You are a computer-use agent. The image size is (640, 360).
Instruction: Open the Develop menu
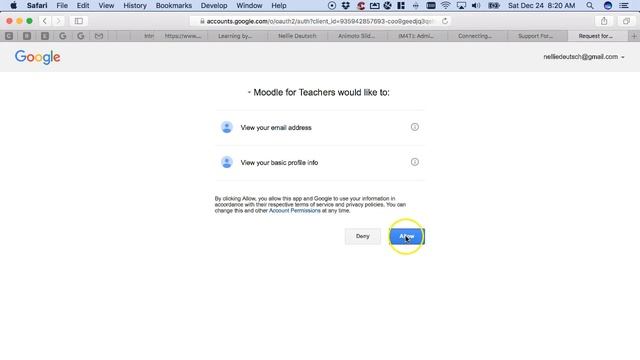click(214, 5)
